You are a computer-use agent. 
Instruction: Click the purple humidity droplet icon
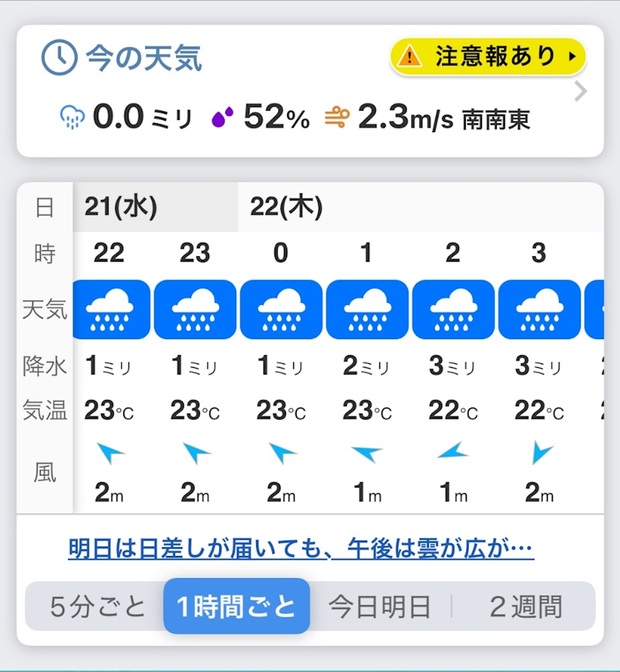(223, 117)
